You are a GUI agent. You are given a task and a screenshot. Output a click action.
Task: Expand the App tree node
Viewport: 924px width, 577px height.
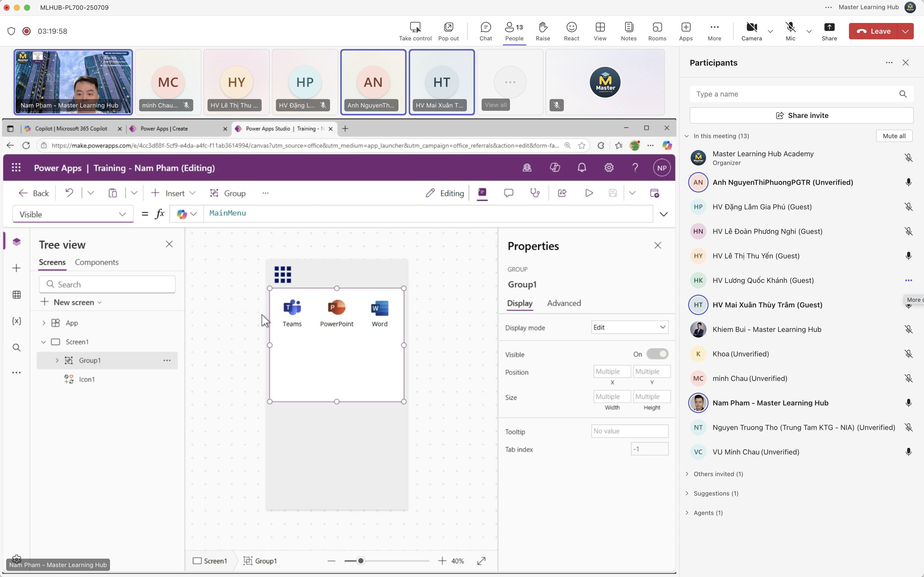pyautogui.click(x=43, y=323)
